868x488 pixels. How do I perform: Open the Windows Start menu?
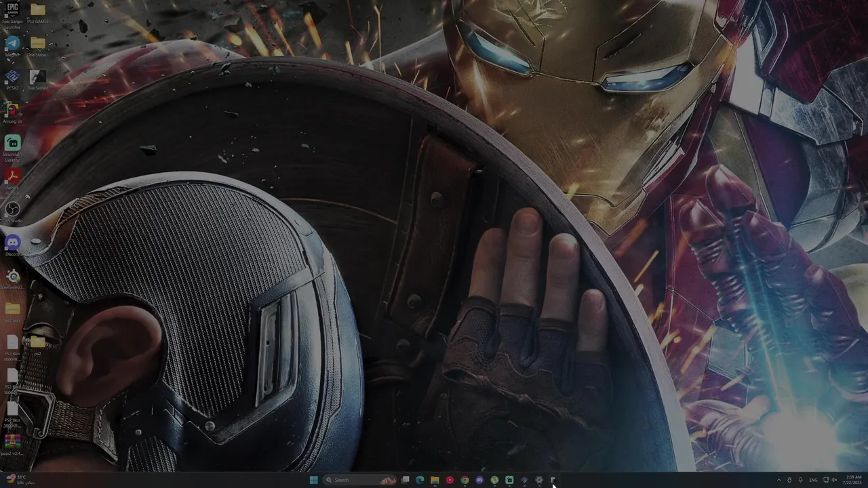pos(313,480)
